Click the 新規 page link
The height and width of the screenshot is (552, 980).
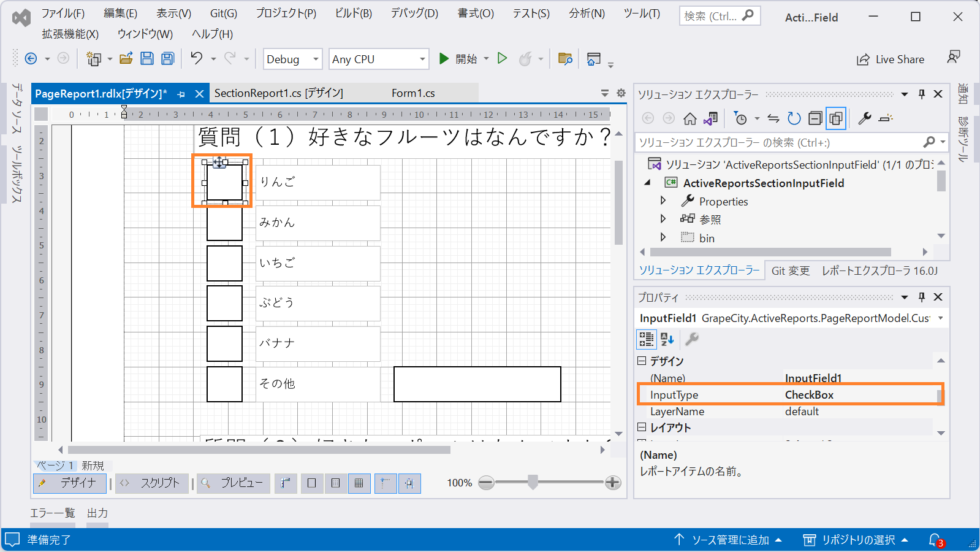(93, 466)
